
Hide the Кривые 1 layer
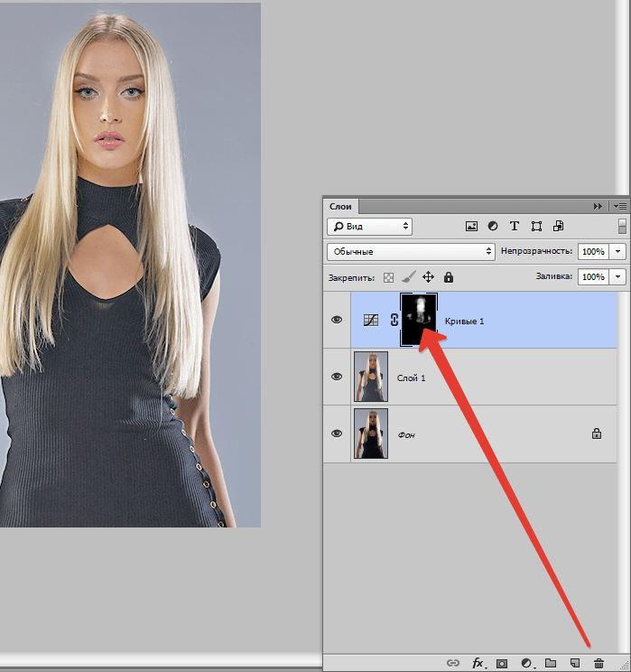click(337, 320)
